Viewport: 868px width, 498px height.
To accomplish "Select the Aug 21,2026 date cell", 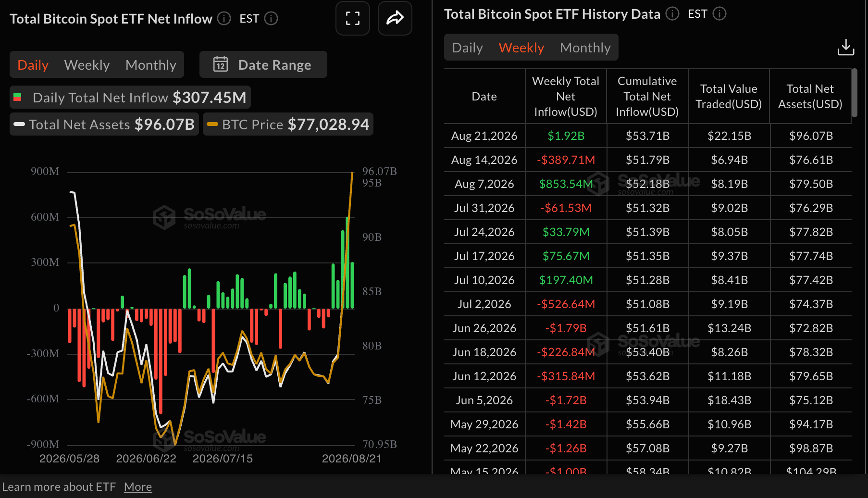I will (484, 136).
